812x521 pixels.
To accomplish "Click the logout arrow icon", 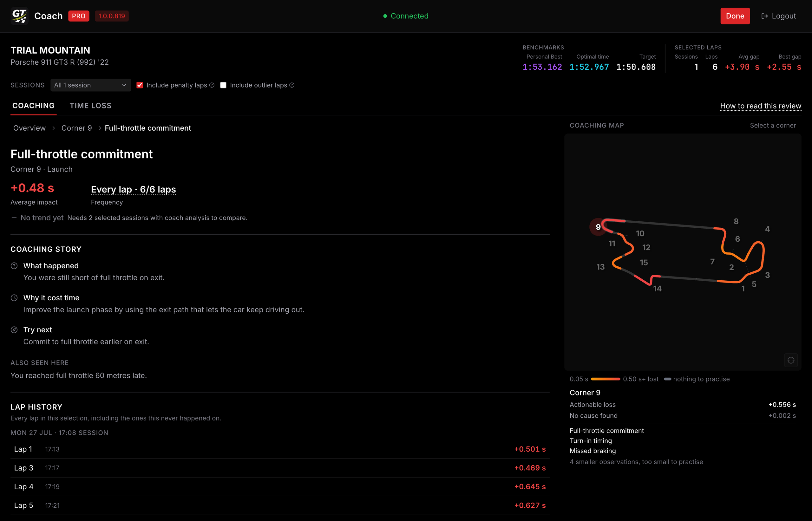I will [x=764, y=16].
